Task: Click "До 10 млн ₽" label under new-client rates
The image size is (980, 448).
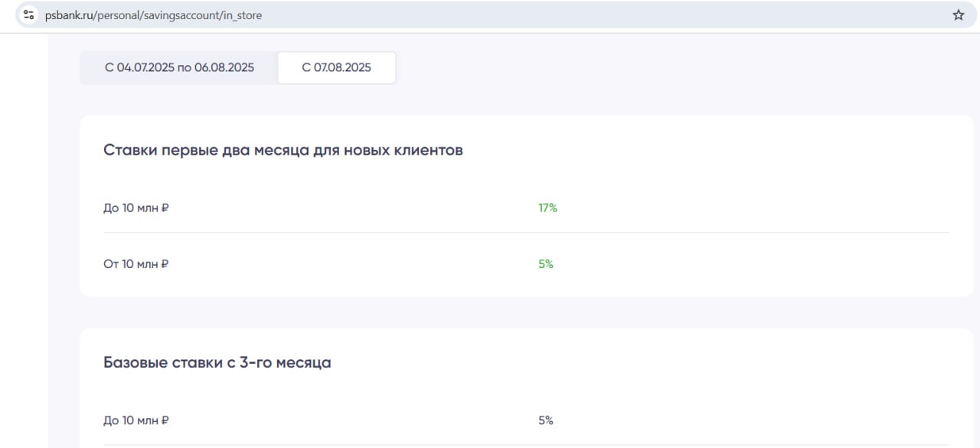Action: coord(136,208)
